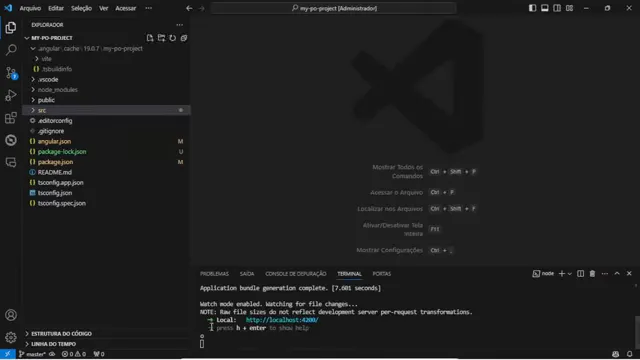640x360 pixels.
Task: Click ports forwarded indicator in status bar
Action: (99, 354)
